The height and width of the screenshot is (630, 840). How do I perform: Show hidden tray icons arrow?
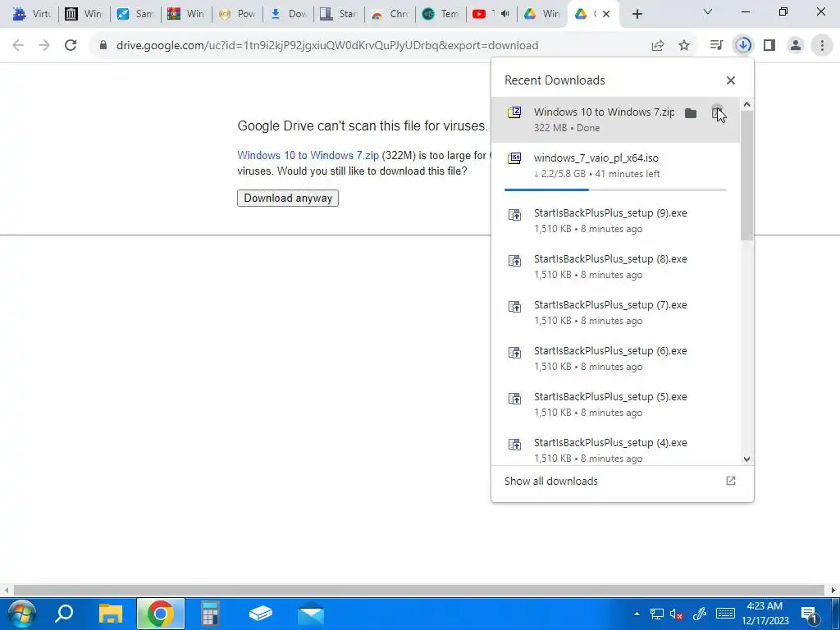point(637,614)
